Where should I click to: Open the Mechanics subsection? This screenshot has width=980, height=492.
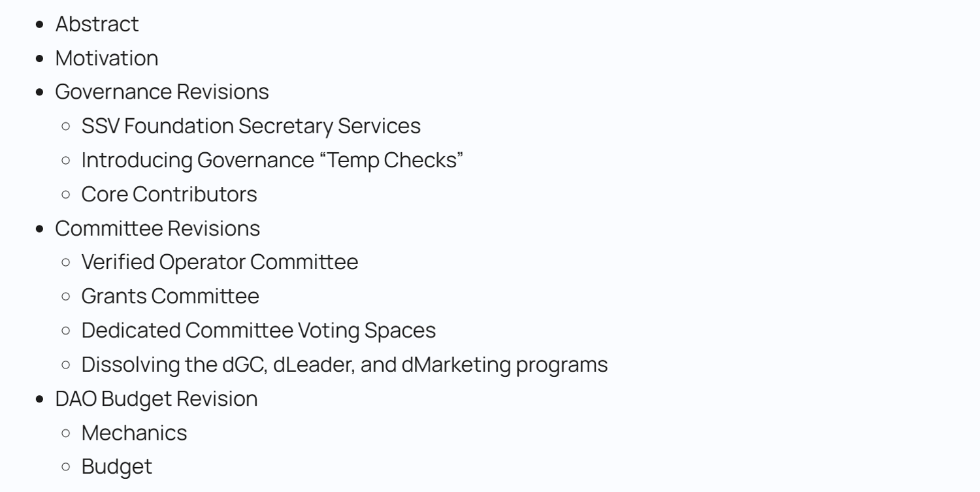pyautogui.click(x=134, y=433)
